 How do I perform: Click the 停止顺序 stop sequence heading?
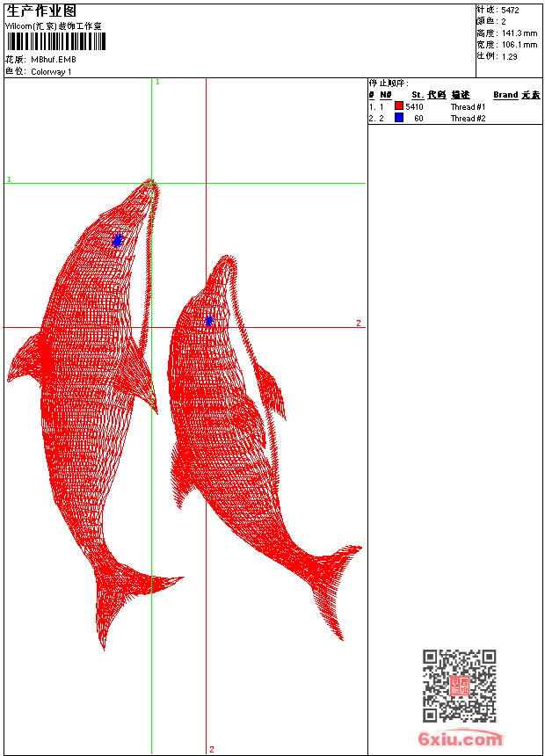coord(389,84)
